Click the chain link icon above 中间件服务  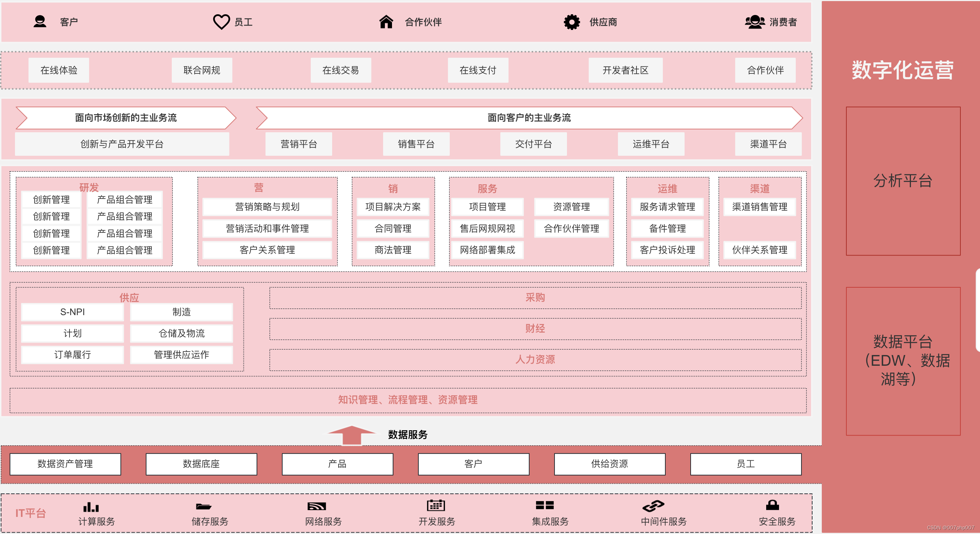click(x=653, y=506)
